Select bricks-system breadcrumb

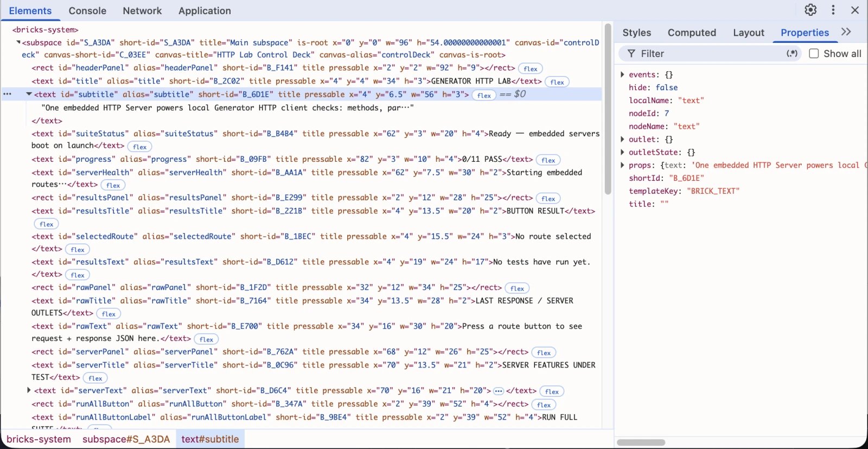point(39,439)
